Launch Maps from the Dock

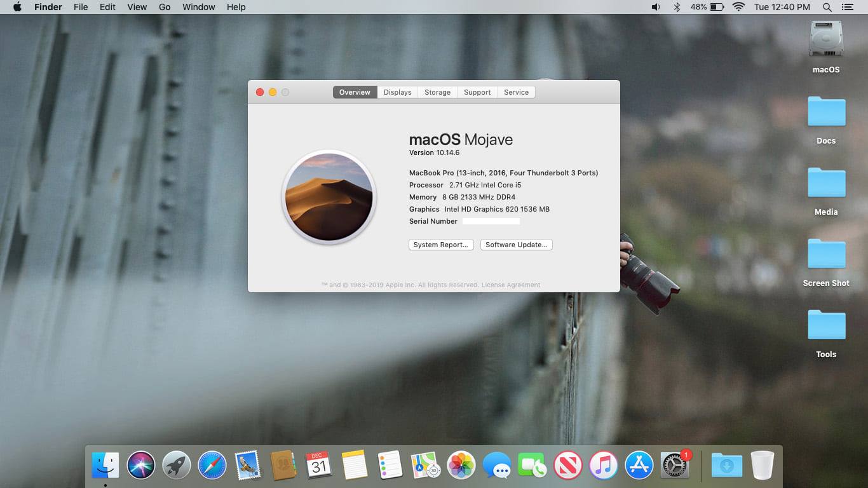425,465
